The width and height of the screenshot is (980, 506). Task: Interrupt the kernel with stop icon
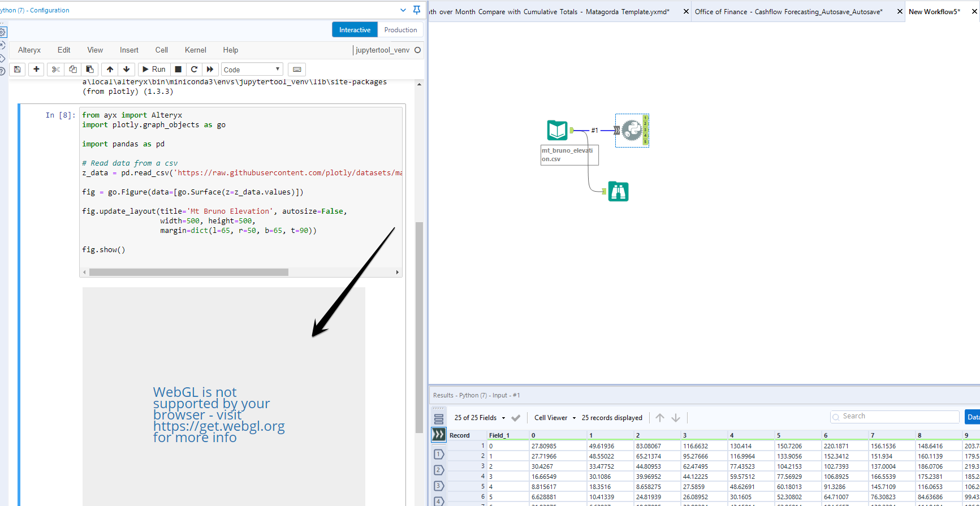[178, 69]
